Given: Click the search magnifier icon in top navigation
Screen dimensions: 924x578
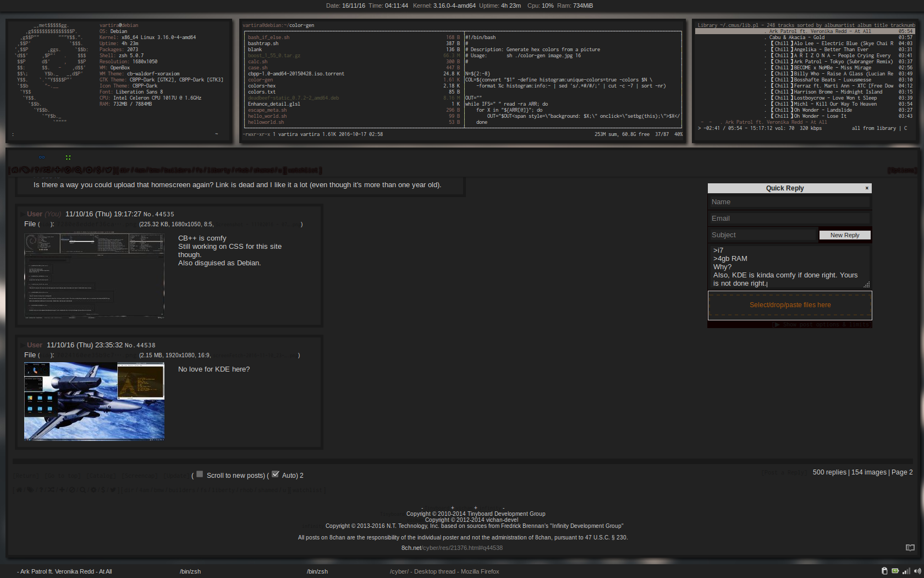Looking at the screenshot, I should point(78,170).
